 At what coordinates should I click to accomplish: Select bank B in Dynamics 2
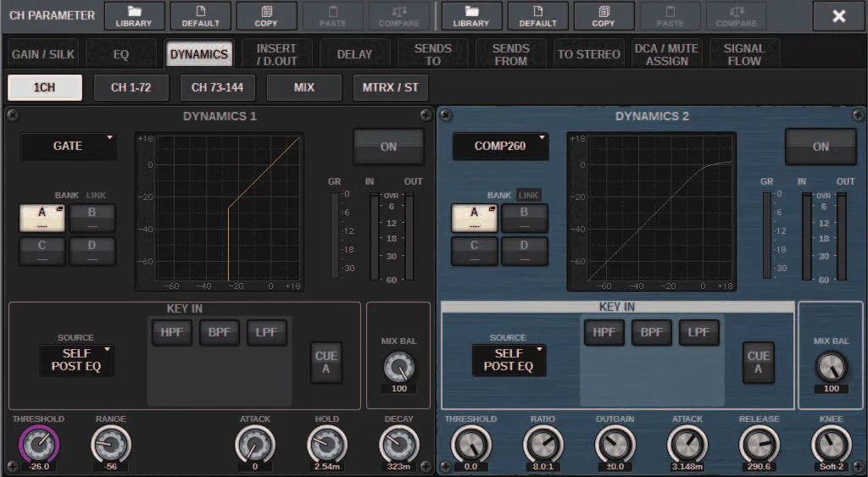click(524, 218)
